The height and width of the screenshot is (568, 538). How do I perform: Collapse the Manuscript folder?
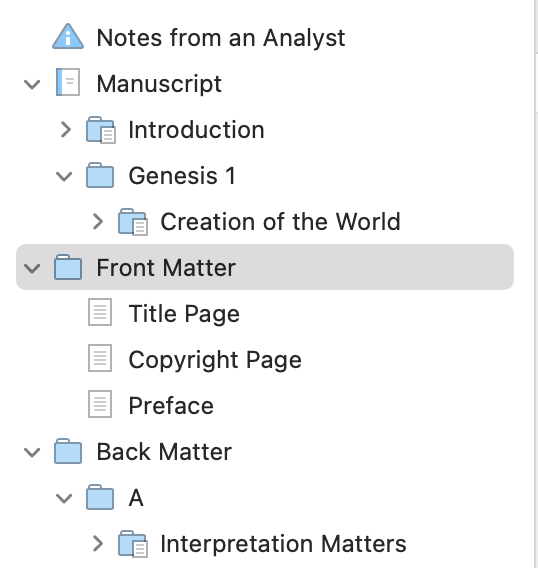[x=32, y=84]
